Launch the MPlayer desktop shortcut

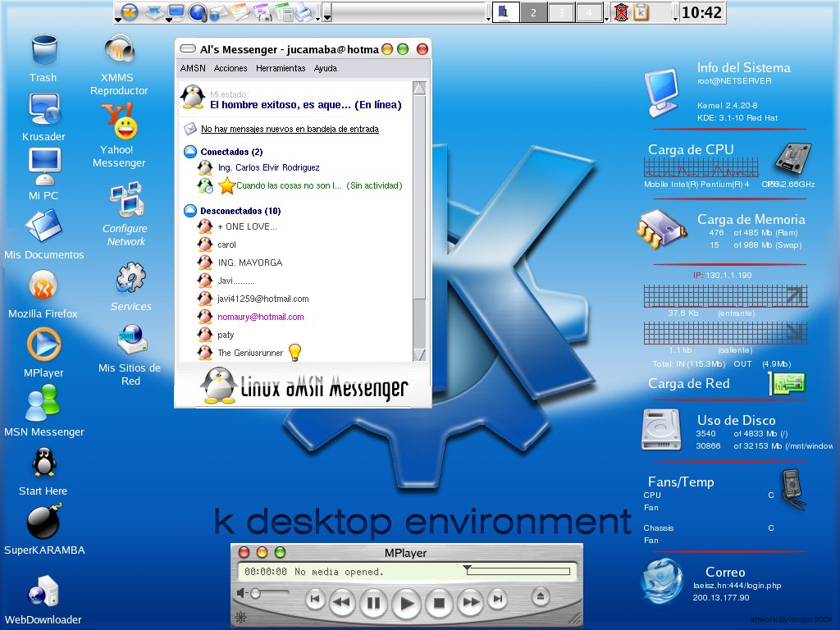tap(44, 344)
